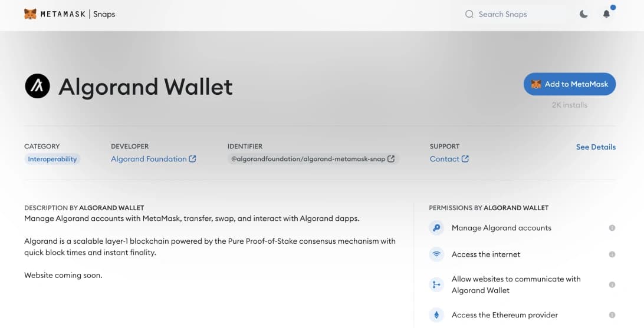
Task: Show info for Manage Algorand accounts permission
Action: [612, 228]
